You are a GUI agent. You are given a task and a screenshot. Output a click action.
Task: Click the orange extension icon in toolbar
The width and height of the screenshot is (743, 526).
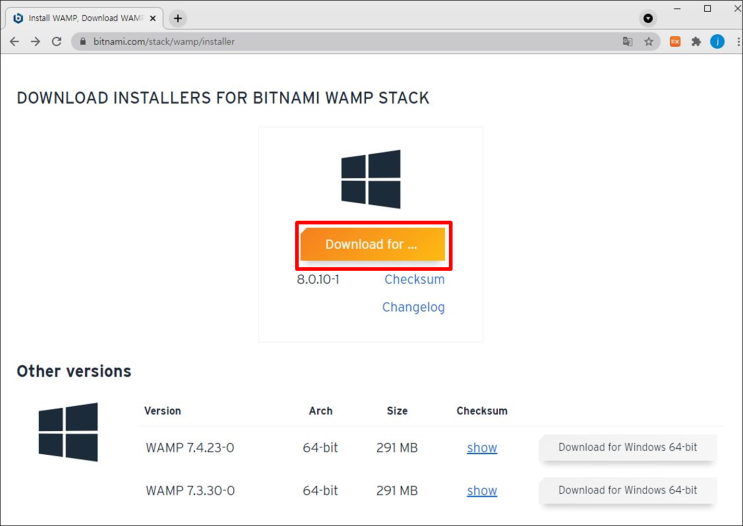point(675,42)
